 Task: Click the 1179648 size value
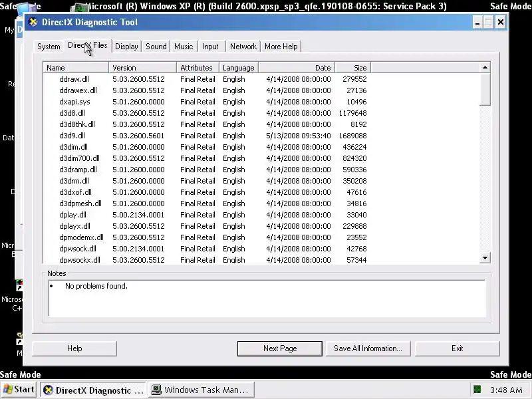(352, 113)
